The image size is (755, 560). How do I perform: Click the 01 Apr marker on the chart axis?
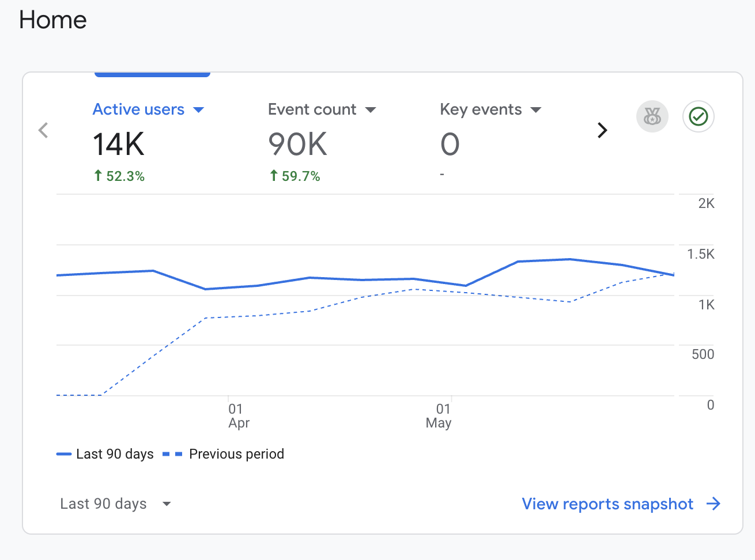(x=239, y=416)
